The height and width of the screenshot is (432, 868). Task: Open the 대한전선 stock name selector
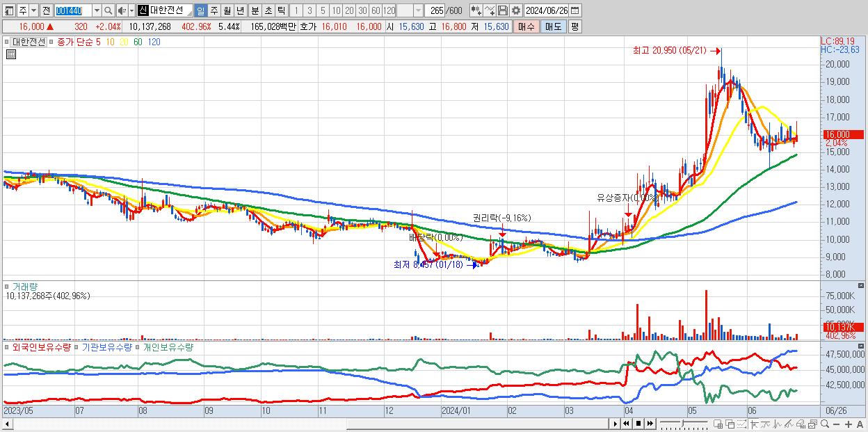tap(165, 10)
